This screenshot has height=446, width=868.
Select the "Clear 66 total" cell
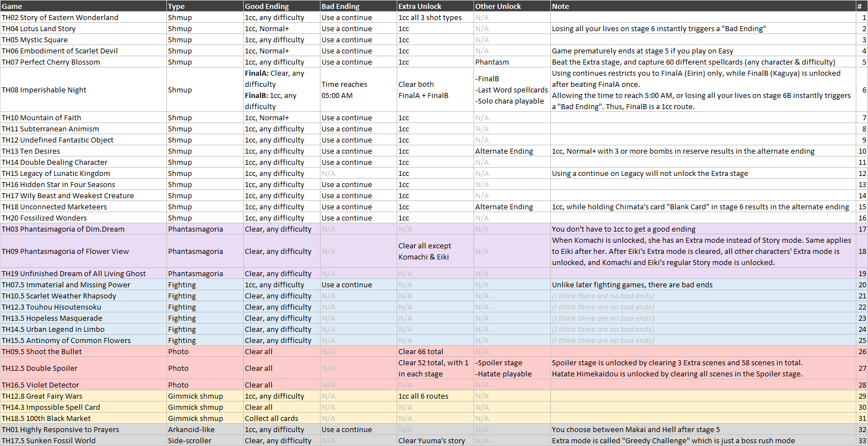tap(435, 351)
